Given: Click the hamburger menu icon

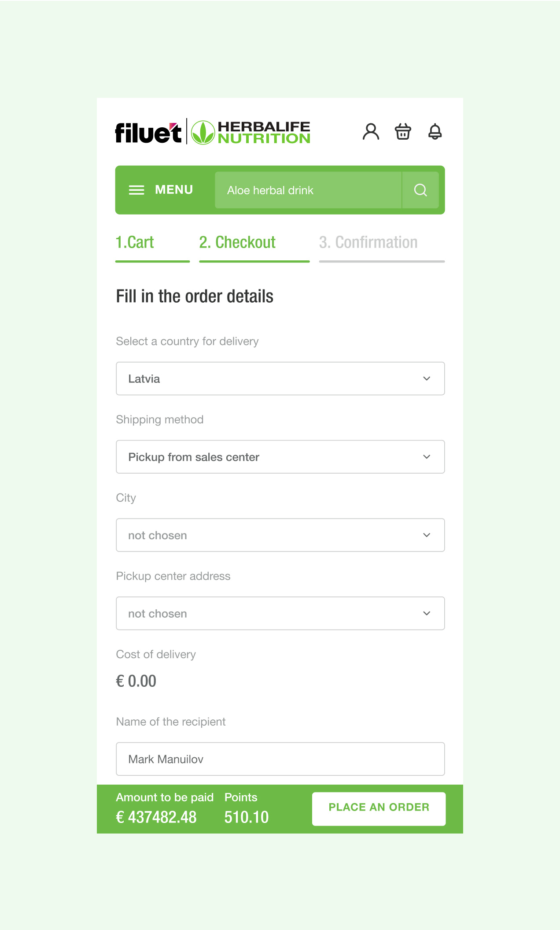Looking at the screenshot, I should coord(136,190).
